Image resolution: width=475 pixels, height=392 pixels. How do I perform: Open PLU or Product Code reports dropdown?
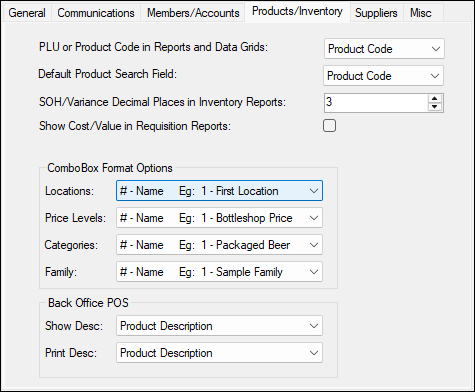[x=384, y=49]
